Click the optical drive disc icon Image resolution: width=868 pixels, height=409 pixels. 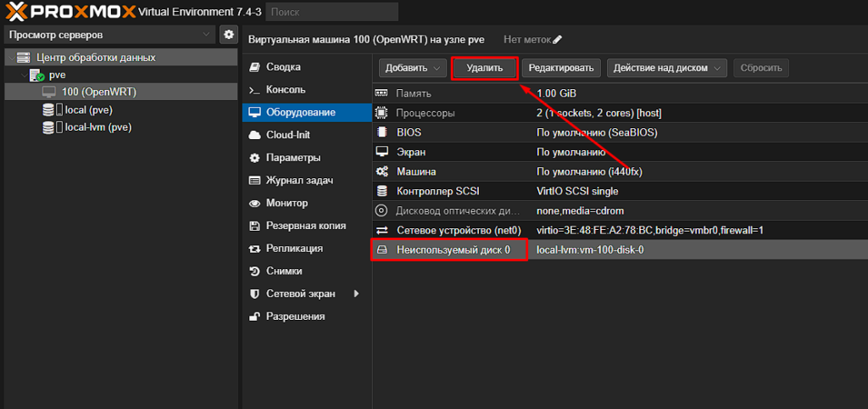[x=381, y=210]
